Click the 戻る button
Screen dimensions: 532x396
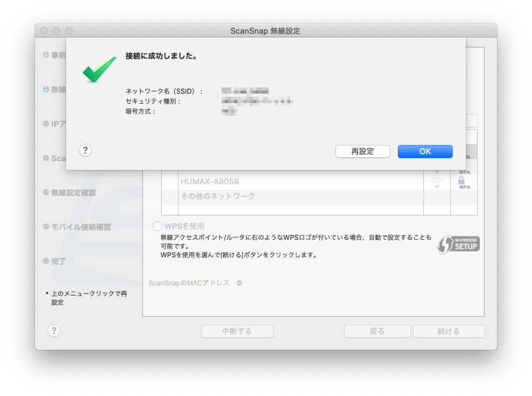click(x=377, y=331)
